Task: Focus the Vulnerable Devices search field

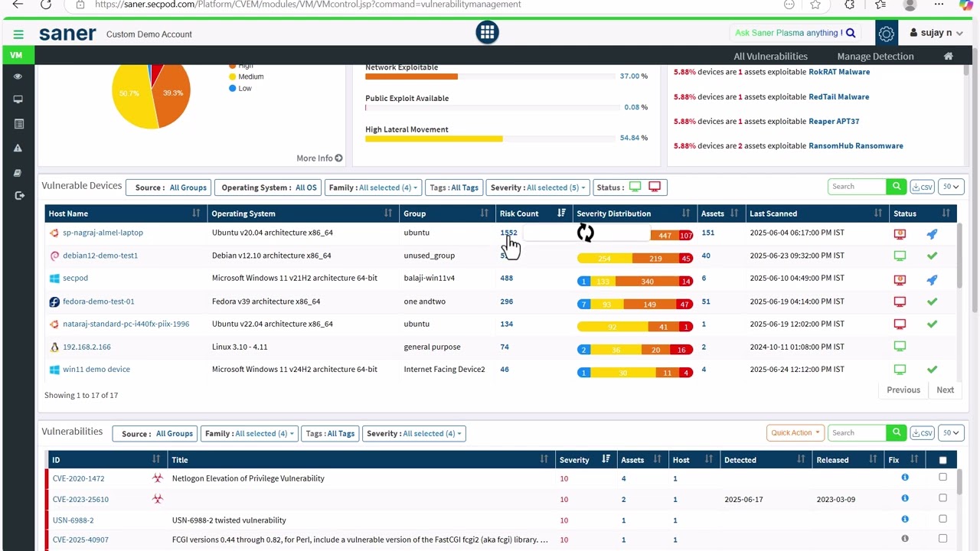Action: [x=857, y=187]
